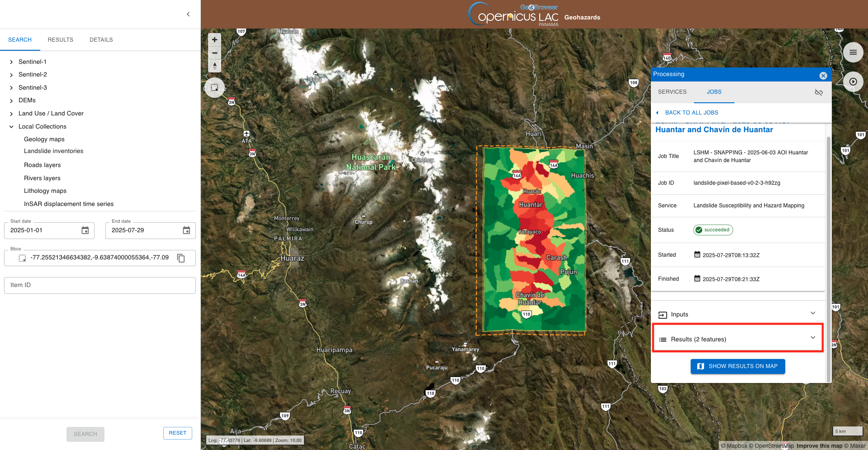Screen dimensions: 868x450
Task: Toggle the link-off icon in Processing panel
Action: (818, 92)
